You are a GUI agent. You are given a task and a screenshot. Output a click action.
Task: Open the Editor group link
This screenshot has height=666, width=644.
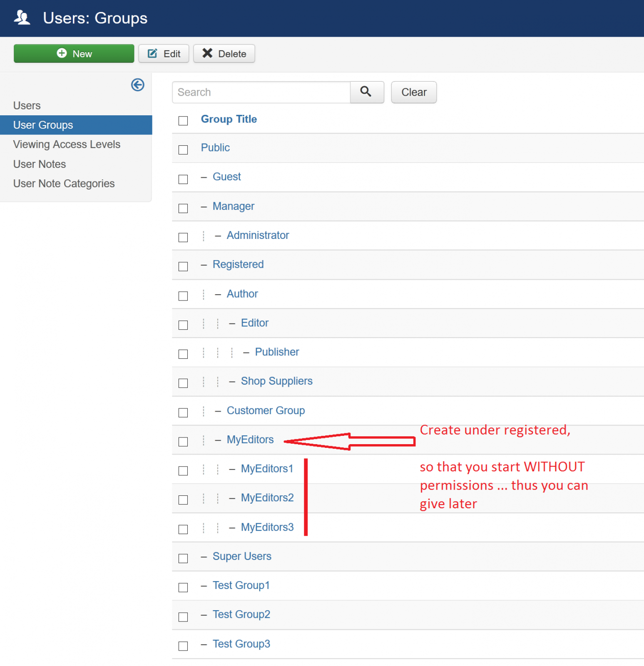tap(255, 323)
